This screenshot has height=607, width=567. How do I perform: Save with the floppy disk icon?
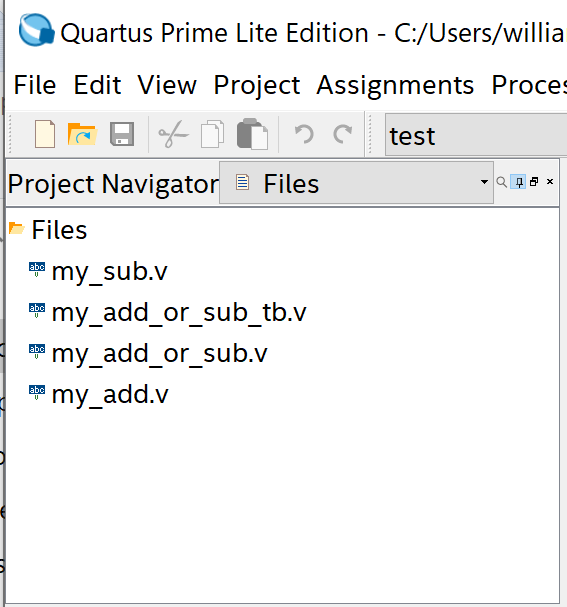(x=122, y=134)
